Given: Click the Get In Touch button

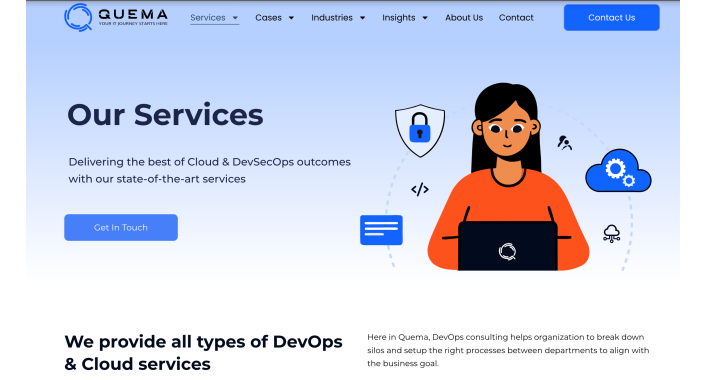Looking at the screenshot, I should tap(121, 228).
